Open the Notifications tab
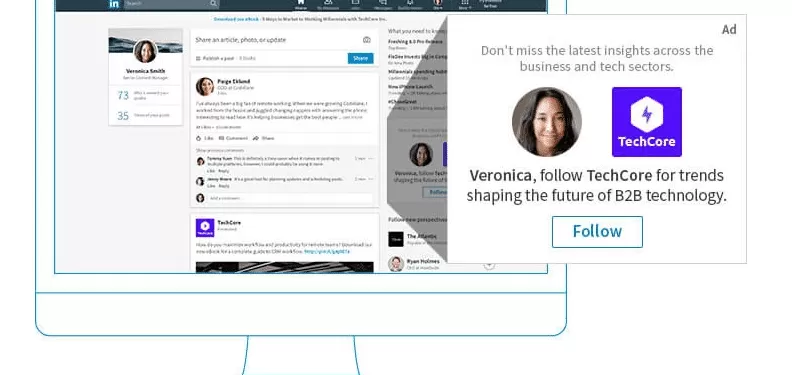792x375 pixels. pos(410,5)
